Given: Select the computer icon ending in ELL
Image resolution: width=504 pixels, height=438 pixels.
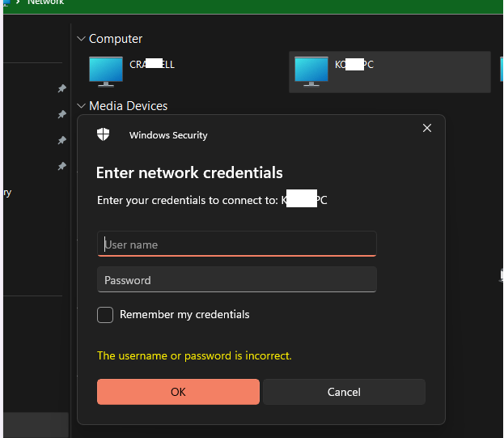Looking at the screenshot, I should click(106, 72).
